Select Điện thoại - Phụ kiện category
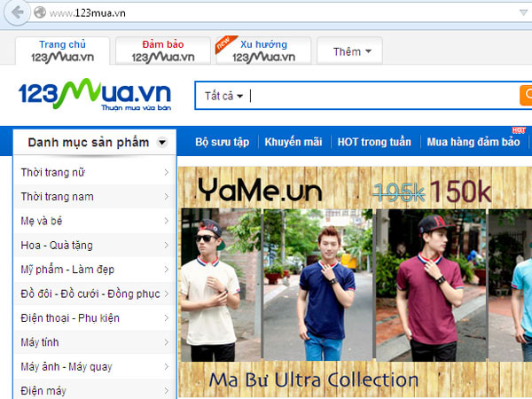Screen dimensions: 532x399 (x=95, y=318)
